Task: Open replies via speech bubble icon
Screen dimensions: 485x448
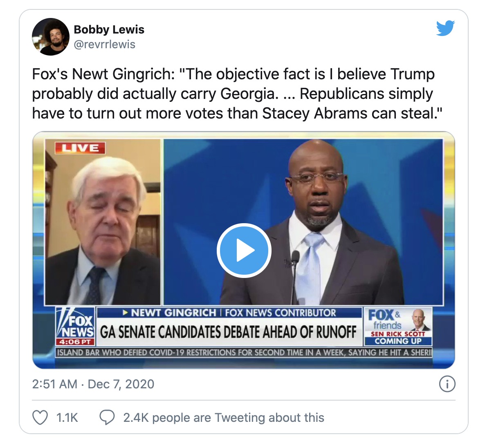Action: click(x=107, y=417)
